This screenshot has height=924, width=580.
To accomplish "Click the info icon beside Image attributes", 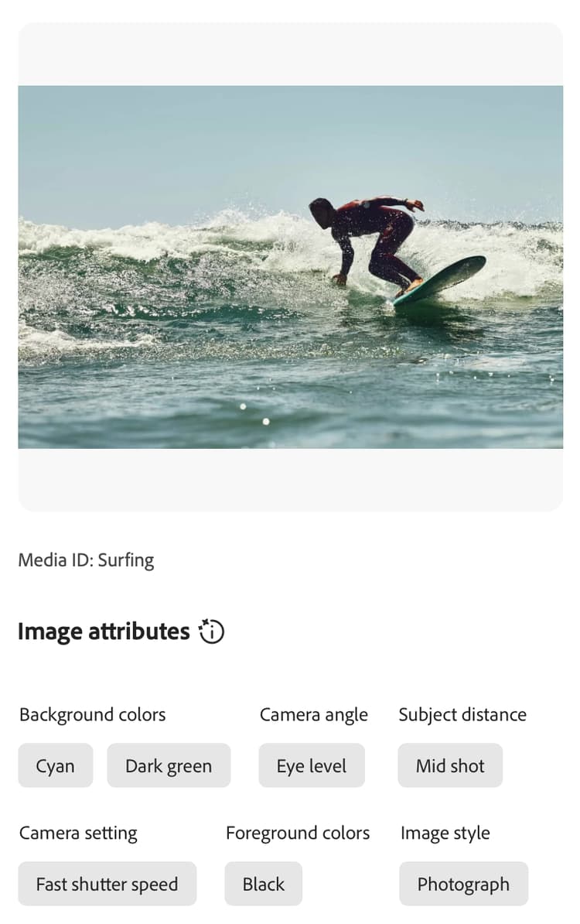I will [x=211, y=631].
